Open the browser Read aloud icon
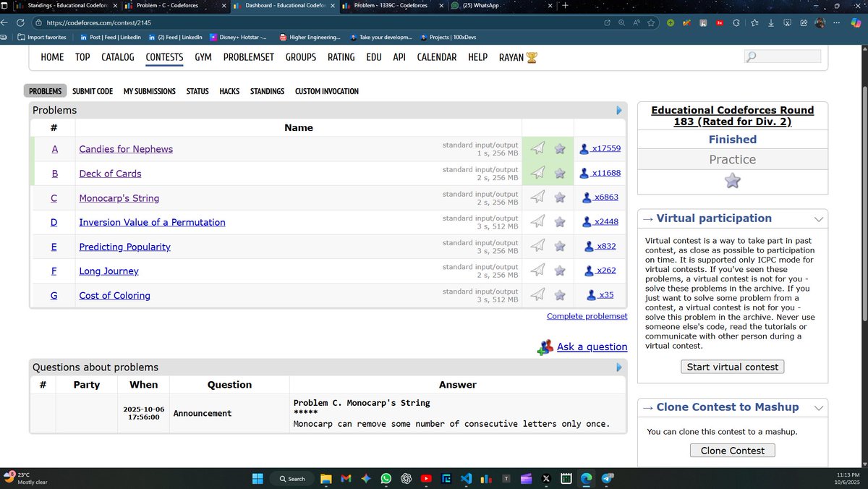This screenshot has width=868, height=489. 637,22
